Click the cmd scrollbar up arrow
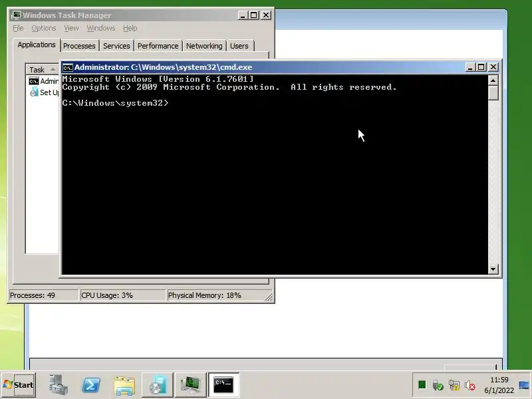 tap(493, 80)
